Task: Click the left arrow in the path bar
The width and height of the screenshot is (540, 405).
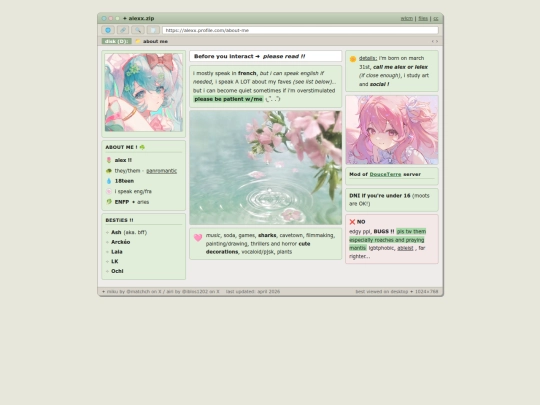Action: click(433, 41)
